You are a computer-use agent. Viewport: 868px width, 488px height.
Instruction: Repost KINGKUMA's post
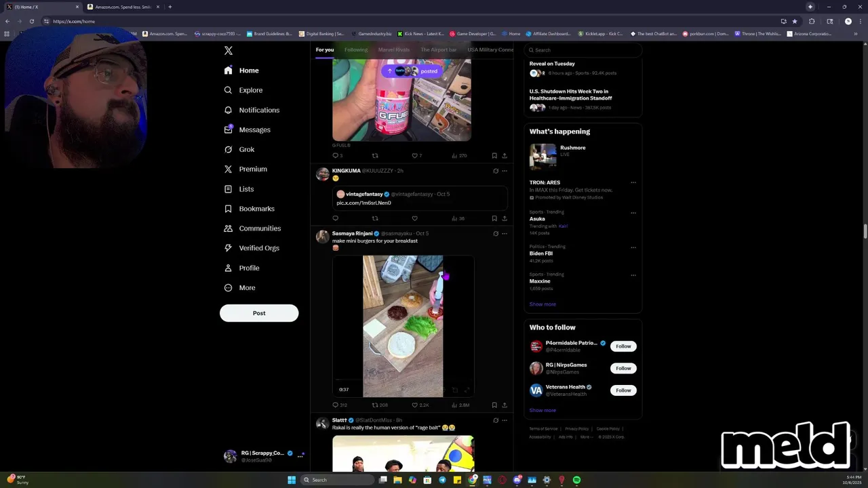pyautogui.click(x=375, y=218)
